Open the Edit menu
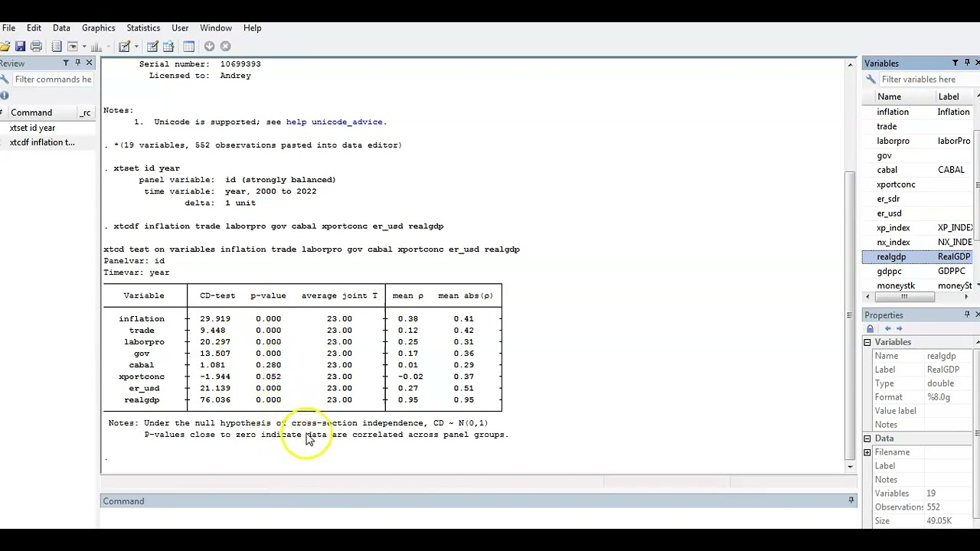Image resolution: width=980 pixels, height=551 pixels. [34, 28]
